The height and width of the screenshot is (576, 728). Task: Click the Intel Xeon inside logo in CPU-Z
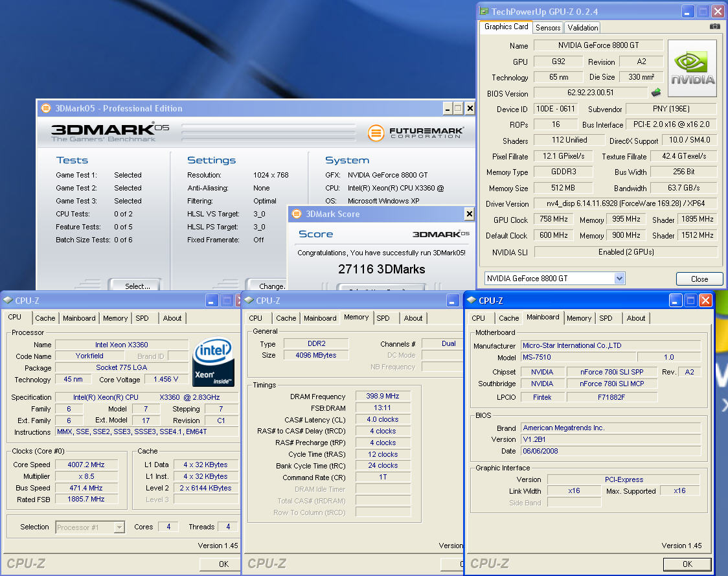213,362
